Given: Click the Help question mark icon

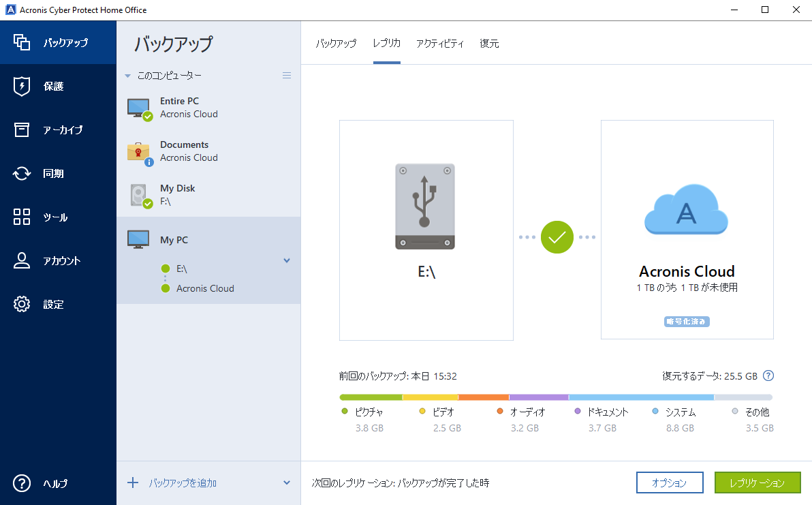Looking at the screenshot, I should (x=22, y=483).
